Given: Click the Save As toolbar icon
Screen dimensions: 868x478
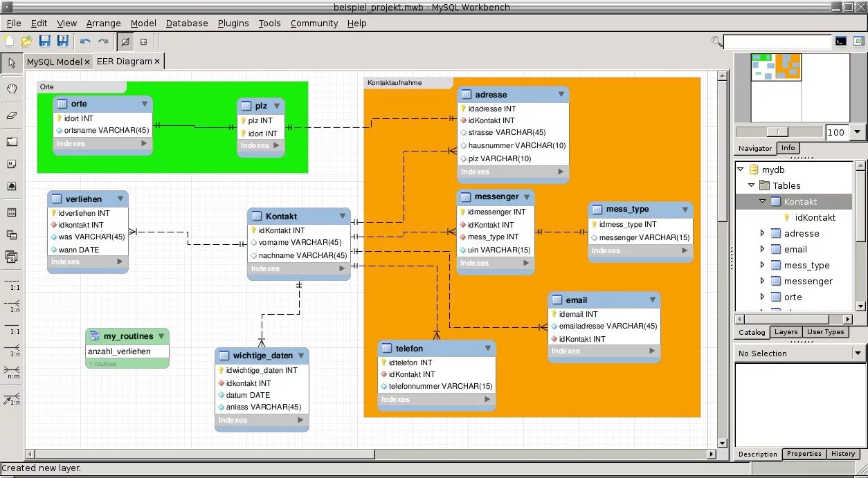Looking at the screenshot, I should coord(62,41).
